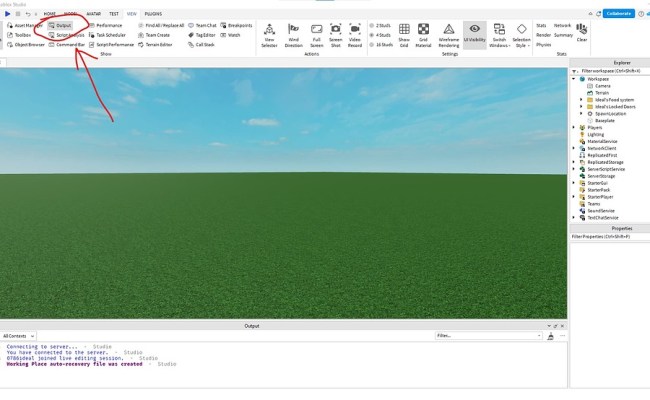650x400 pixels.
Task: Click the Undo arrow
Action: pyautogui.click(x=28, y=14)
